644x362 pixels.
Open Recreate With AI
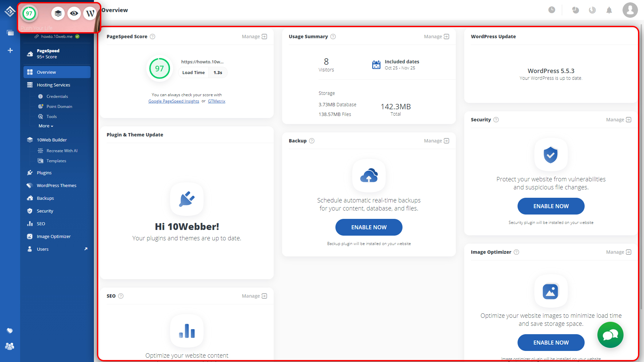[62, 151]
